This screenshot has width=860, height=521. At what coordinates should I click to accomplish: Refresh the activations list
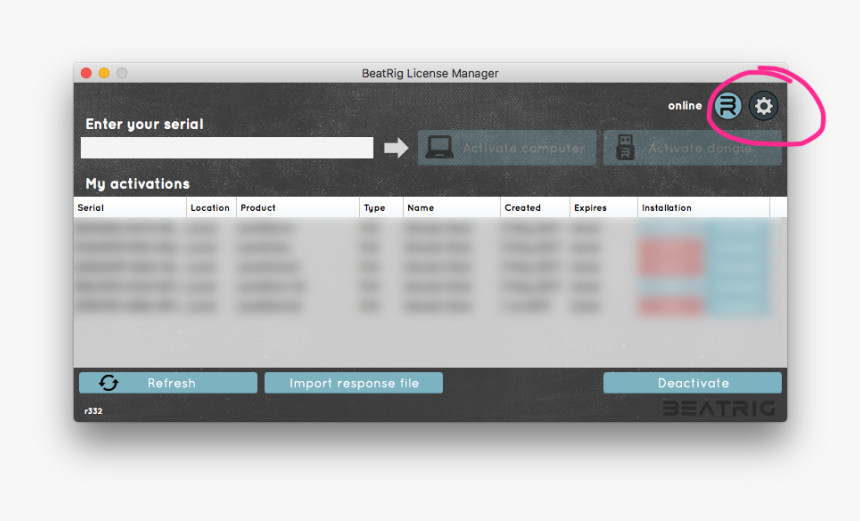(168, 383)
